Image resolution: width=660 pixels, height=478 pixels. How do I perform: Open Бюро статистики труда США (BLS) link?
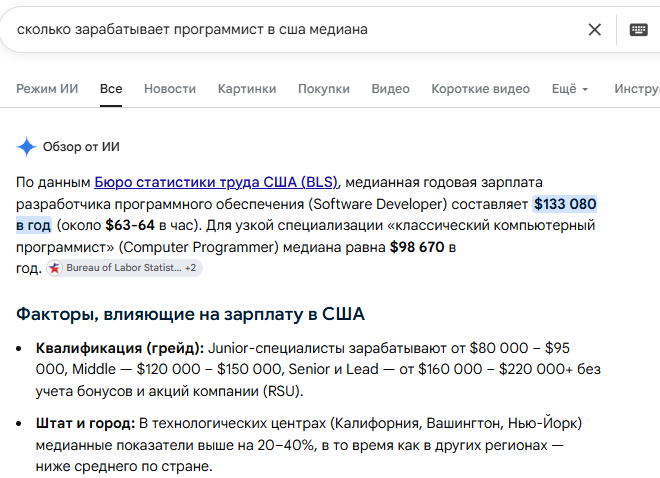pos(216,182)
